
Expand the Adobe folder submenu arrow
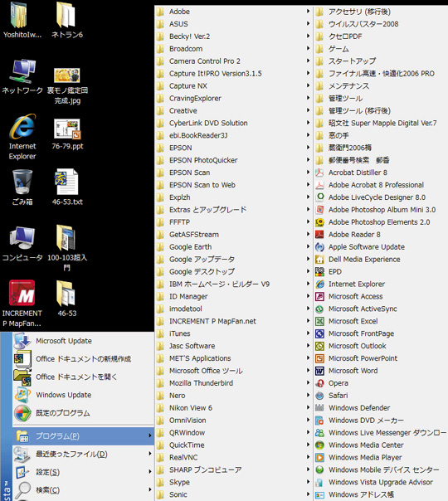pos(308,11)
